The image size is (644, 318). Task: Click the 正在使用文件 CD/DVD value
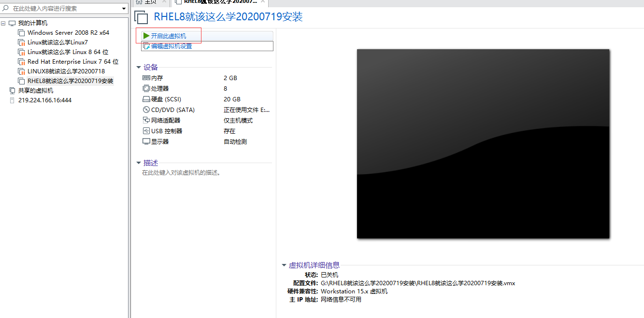[247, 110]
